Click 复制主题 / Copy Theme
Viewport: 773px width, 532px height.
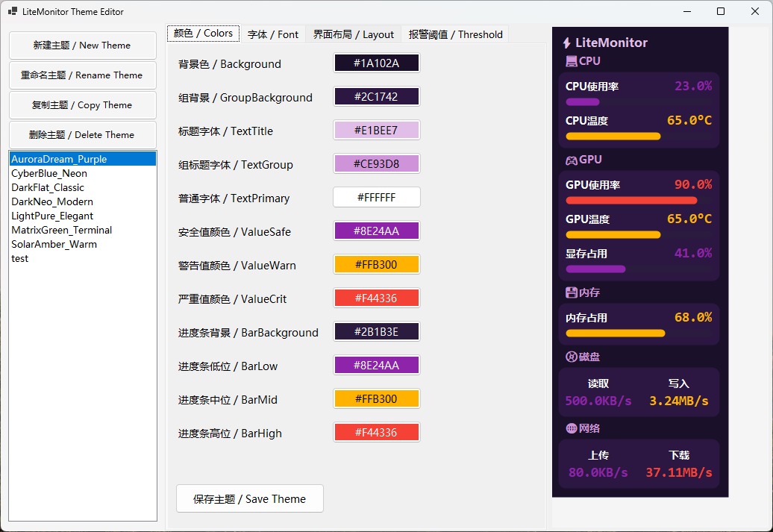(82, 104)
